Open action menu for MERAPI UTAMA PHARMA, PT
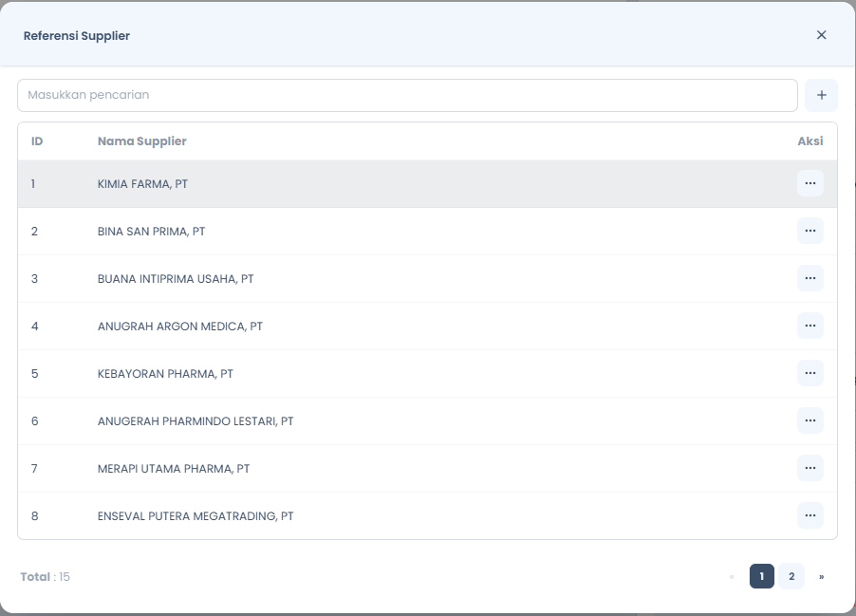Screen dimensions: 856x616 810,469
